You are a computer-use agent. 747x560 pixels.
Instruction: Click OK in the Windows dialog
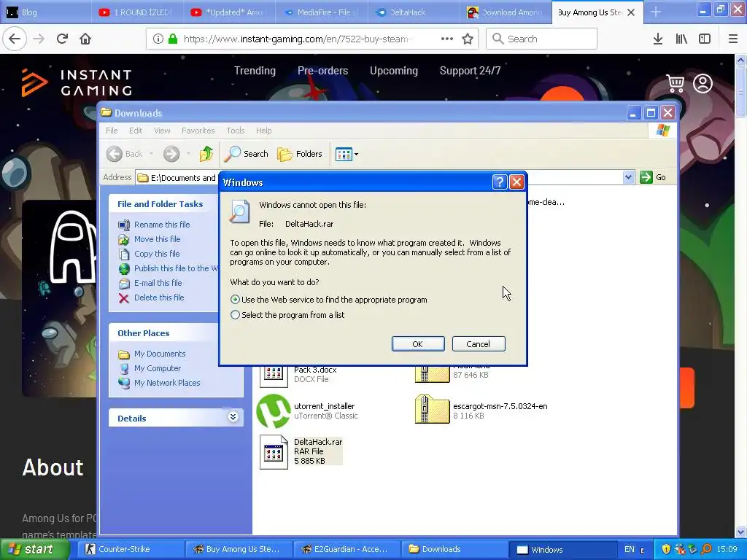pos(418,344)
